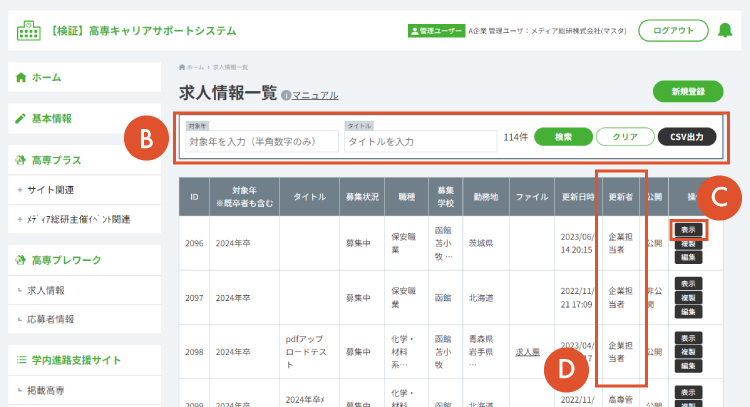Select 応募者情報 in sidebar
750x407 pixels.
click(85, 319)
